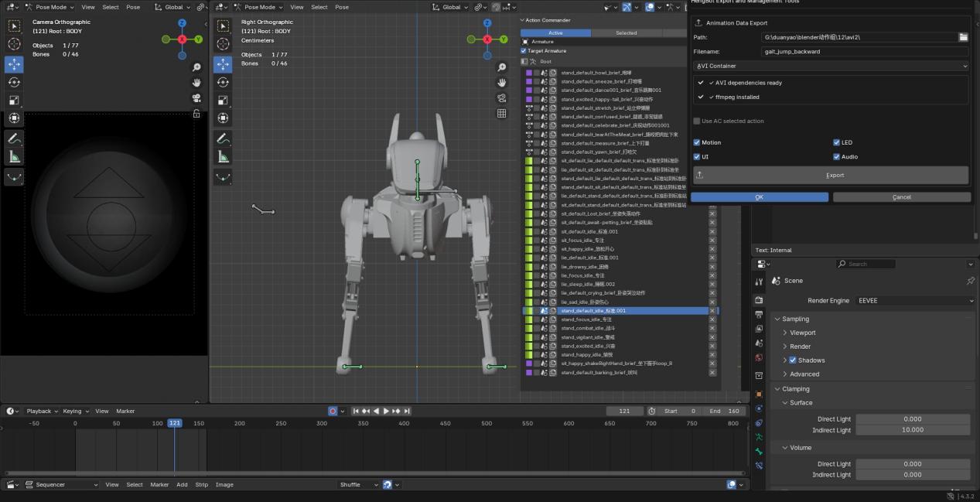Toggle UI export checkbox
The height and width of the screenshot is (502, 980).
697,157
